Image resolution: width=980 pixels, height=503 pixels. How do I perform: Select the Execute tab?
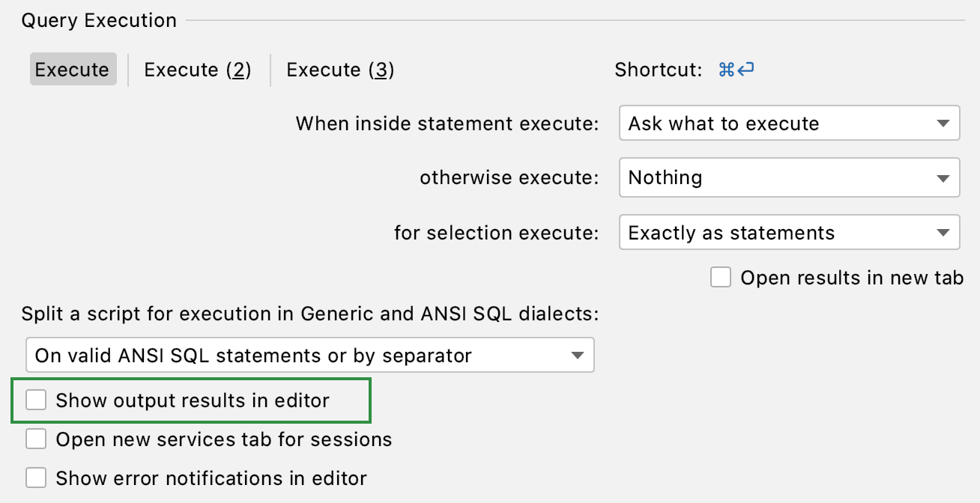(72, 69)
